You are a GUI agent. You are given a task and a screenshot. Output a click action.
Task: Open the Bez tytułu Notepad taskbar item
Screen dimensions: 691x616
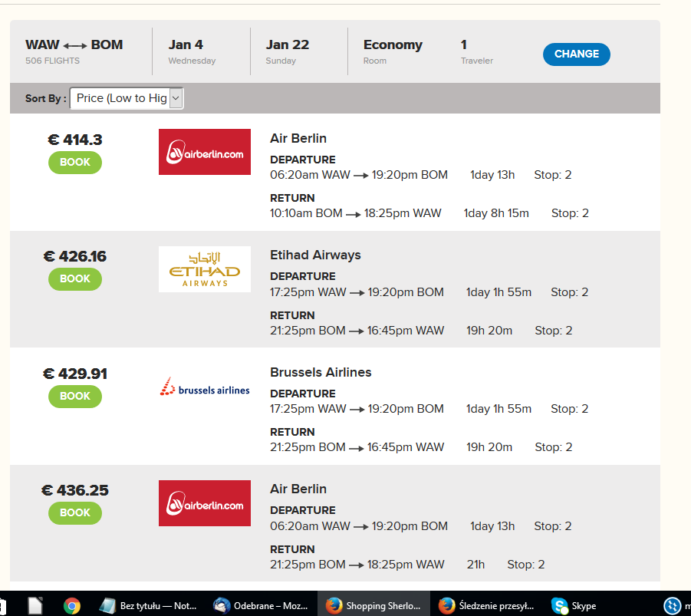[x=147, y=606]
